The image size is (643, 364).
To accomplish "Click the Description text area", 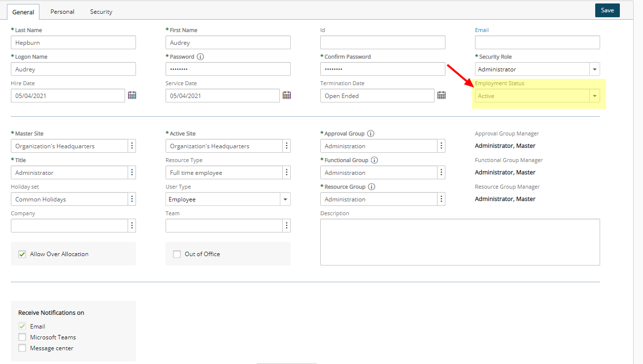I will [x=460, y=242].
